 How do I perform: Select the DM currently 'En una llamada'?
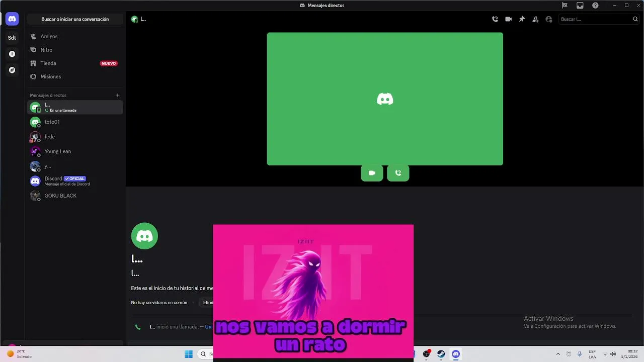tap(75, 107)
